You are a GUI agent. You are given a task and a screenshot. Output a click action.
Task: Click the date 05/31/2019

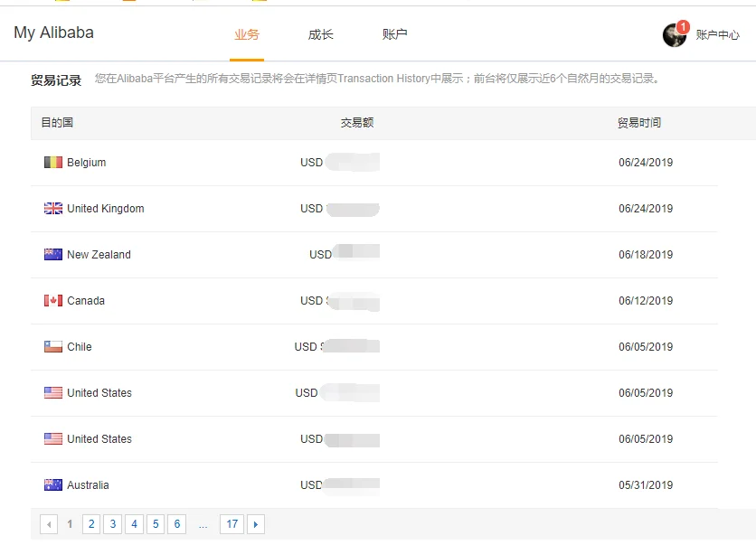pos(646,485)
